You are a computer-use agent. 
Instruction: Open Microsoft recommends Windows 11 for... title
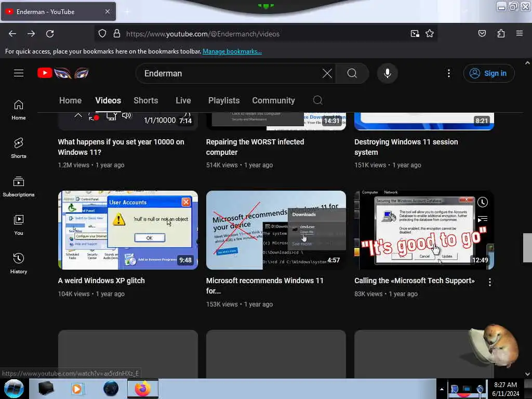[x=264, y=286]
